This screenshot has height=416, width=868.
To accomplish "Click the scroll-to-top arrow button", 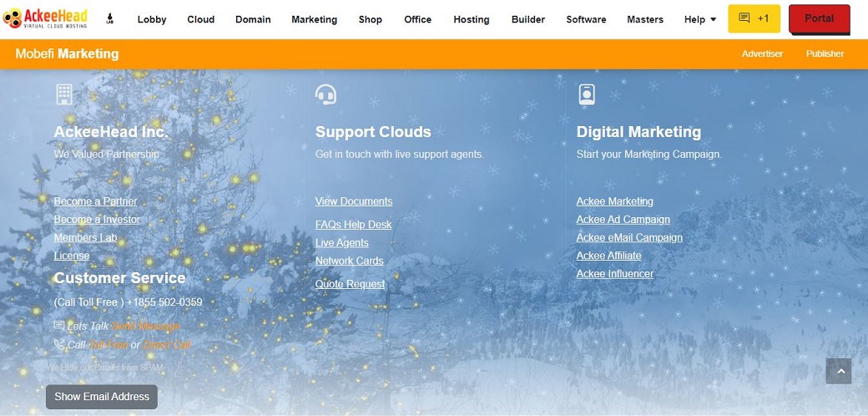I will point(839,371).
